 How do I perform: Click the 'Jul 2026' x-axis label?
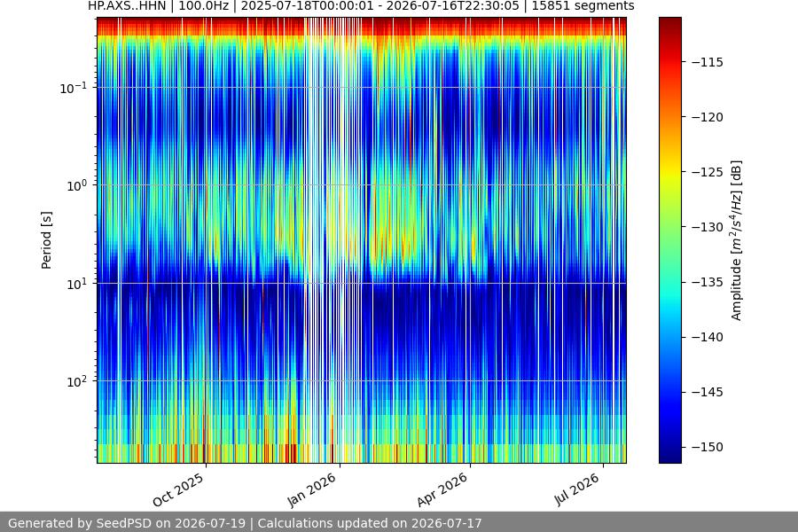pos(577,489)
